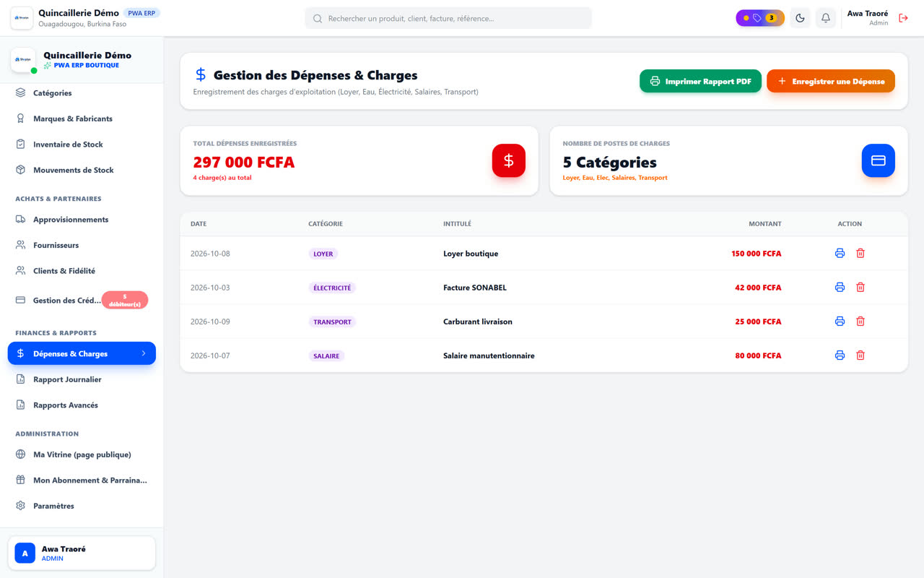The width and height of the screenshot is (924, 578).
Task: Click the blue card icon on the categories card
Action: 879,161
